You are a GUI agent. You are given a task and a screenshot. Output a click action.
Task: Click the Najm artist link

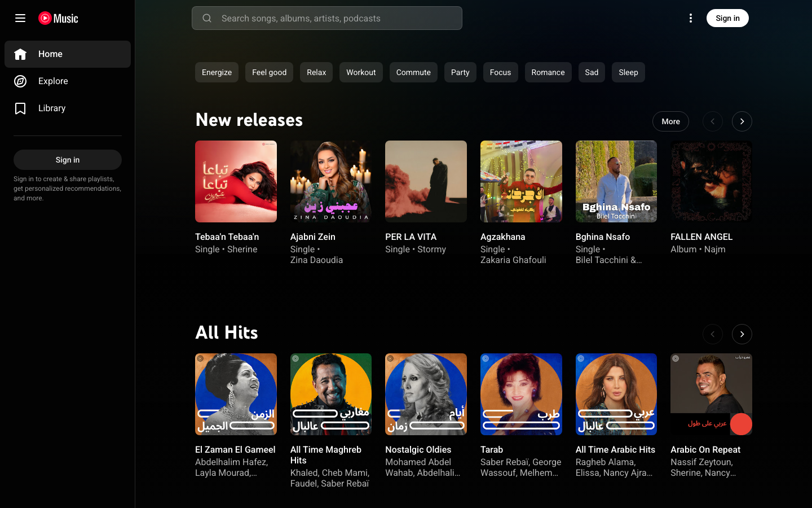[x=714, y=249]
